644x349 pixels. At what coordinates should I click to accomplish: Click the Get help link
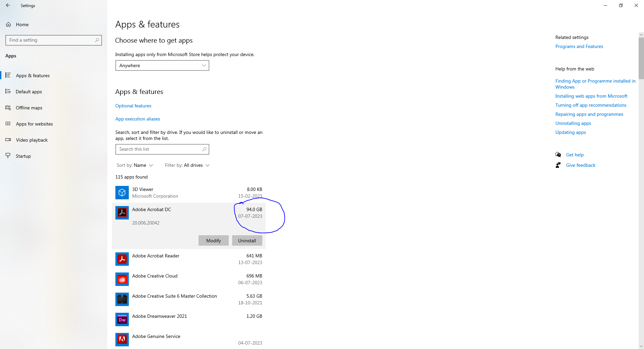click(x=575, y=155)
